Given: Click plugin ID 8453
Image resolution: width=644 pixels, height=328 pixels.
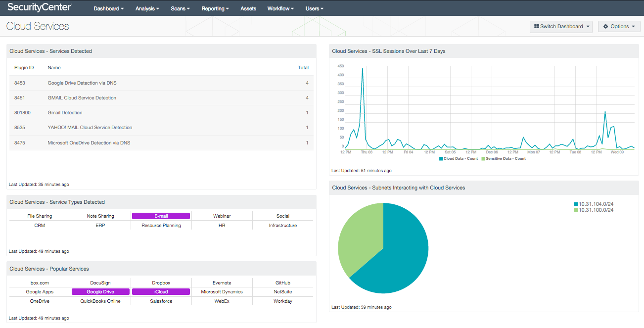Looking at the screenshot, I should 20,83.
